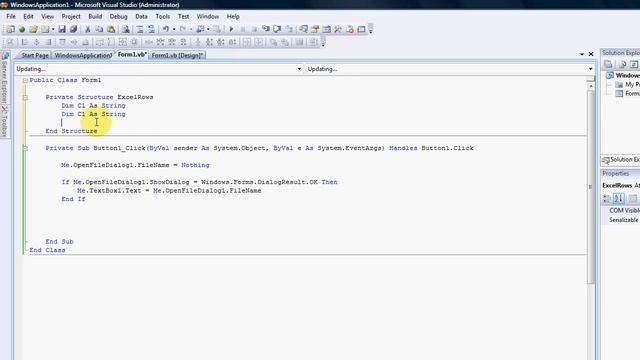Toggle Alphabetical sort in Properties panel

click(x=618, y=199)
